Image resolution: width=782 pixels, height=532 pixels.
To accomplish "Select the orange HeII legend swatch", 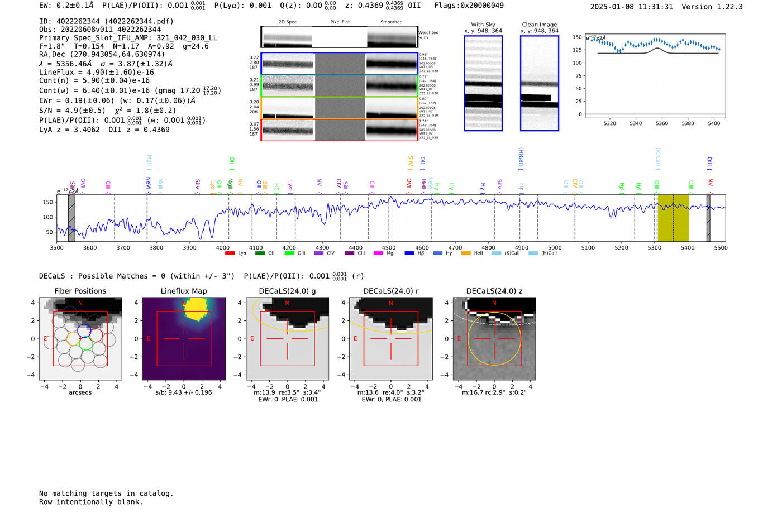I will pyautogui.click(x=466, y=253).
